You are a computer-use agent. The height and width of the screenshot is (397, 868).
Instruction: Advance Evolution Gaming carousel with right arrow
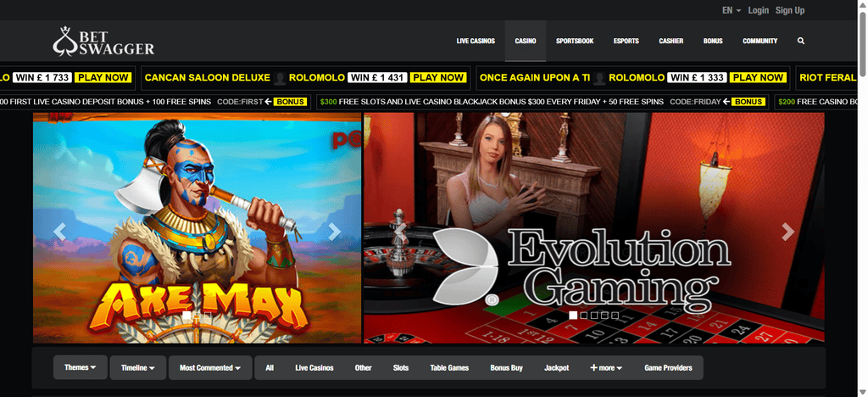tap(787, 232)
